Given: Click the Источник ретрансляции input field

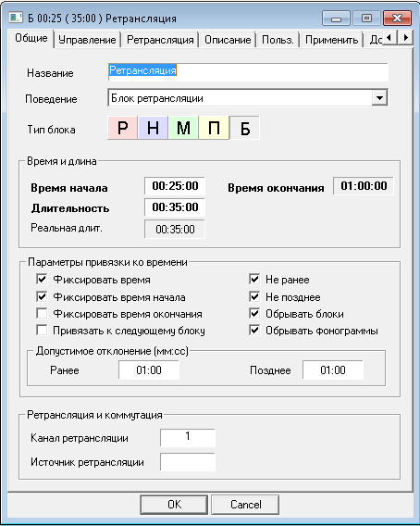Looking at the screenshot, I should coord(188,462).
